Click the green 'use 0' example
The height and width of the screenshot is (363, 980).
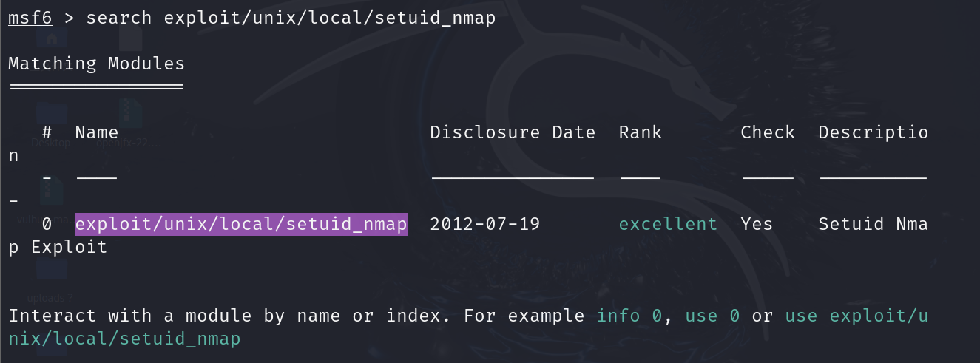(x=712, y=316)
